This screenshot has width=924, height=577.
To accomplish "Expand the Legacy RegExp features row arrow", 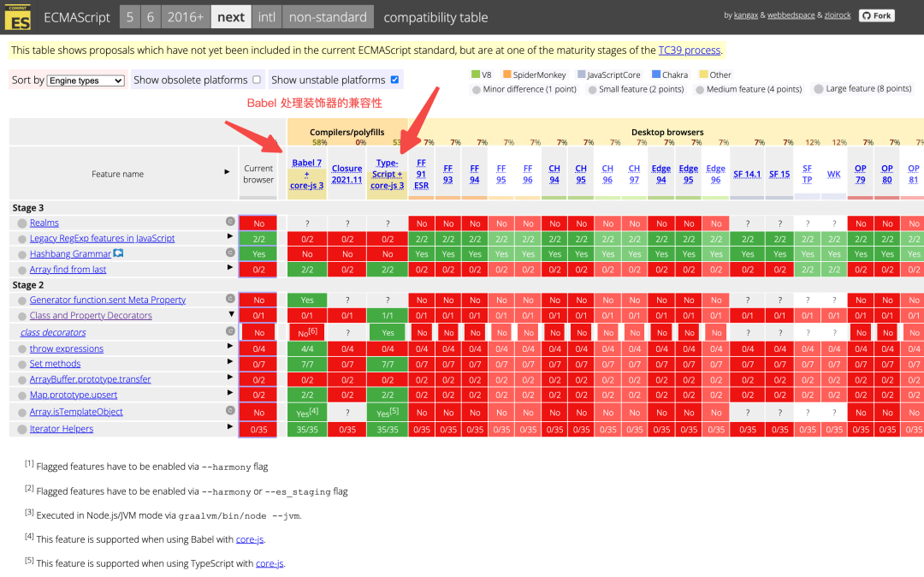I will pyautogui.click(x=230, y=236).
